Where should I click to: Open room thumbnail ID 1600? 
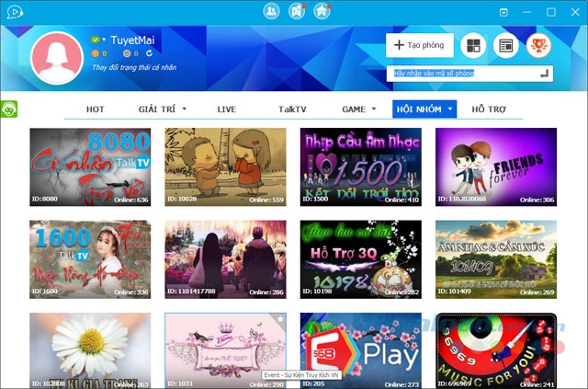point(90,259)
